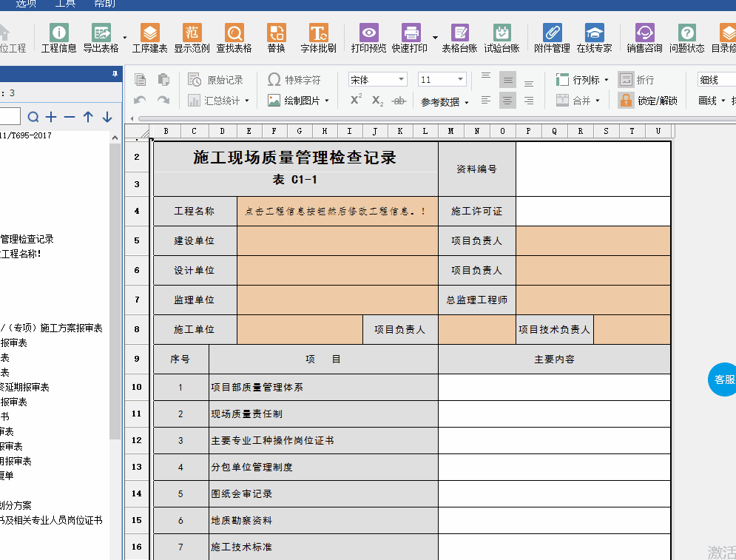Click the 查找表格 search icon
This screenshot has height=560, width=736.
point(234,38)
